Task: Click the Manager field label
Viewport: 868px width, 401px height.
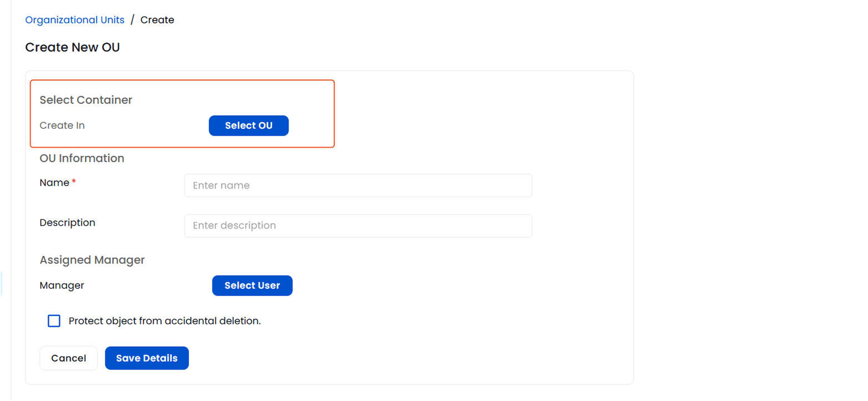Action: point(62,285)
